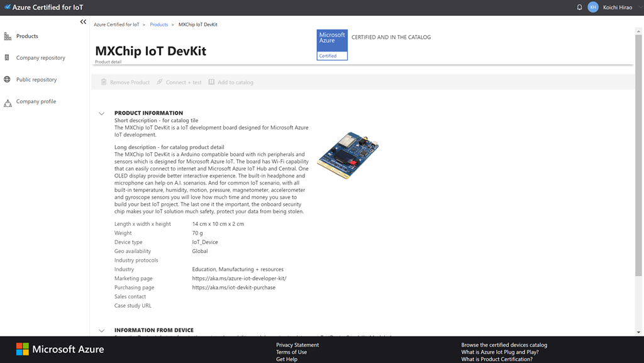The height and width of the screenshot is (363, 644).
Task: Click the Industry protocols label
Action: click(136, 260)
